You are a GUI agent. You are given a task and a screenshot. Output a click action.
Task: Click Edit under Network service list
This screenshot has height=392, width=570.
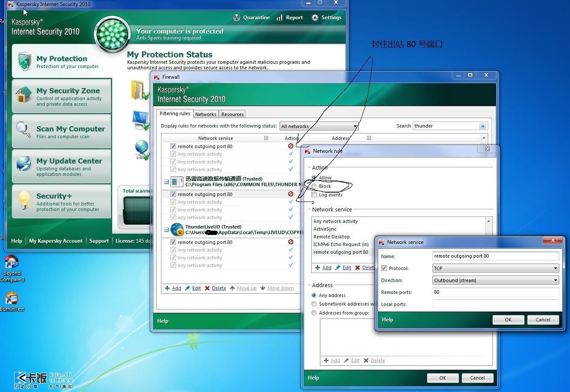point(343,267)
